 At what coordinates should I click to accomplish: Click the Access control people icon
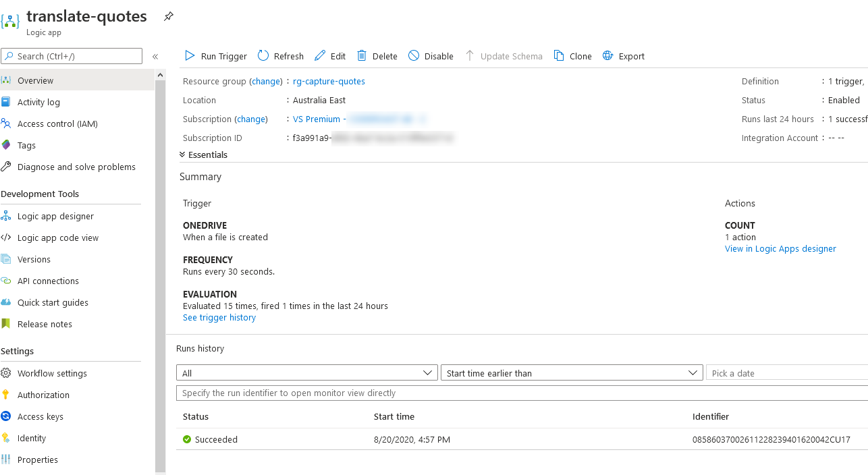(x=6, y=123)
